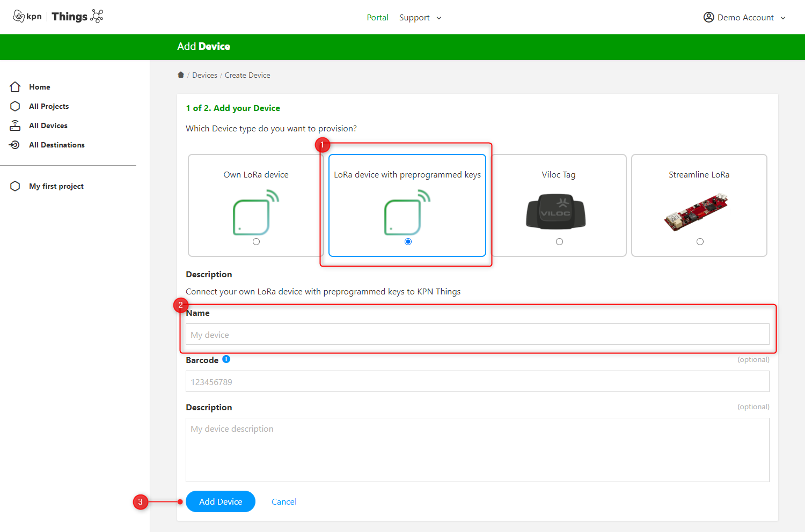Click the Own LoRa device green icon
805x532 pixels.
point(256,212)
